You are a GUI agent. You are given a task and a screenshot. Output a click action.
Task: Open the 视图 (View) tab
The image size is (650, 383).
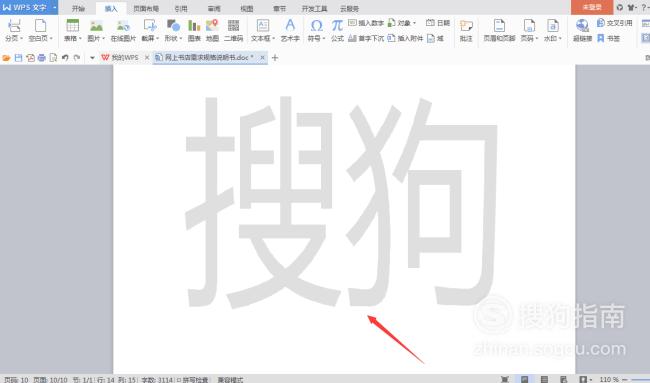pos(247,8)
